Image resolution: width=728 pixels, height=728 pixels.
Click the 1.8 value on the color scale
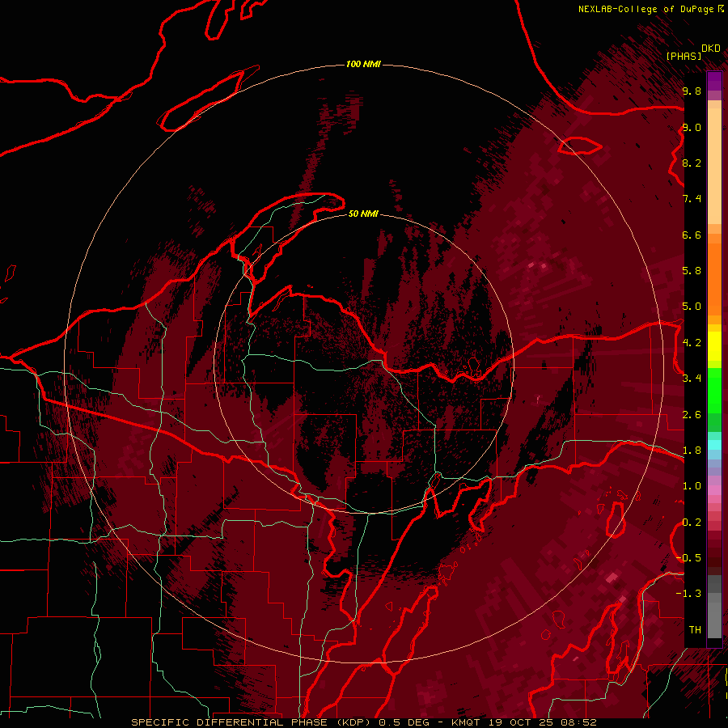pyautogui.click(x=692, y=451)
